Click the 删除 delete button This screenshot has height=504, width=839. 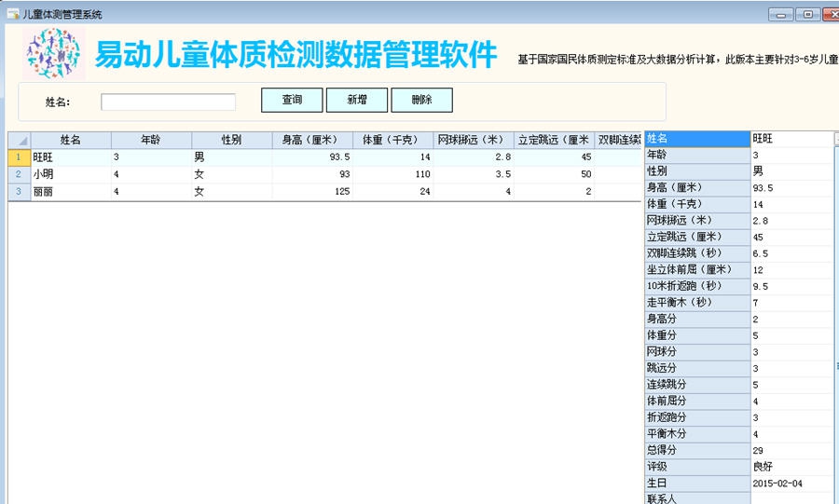[421, 100]
